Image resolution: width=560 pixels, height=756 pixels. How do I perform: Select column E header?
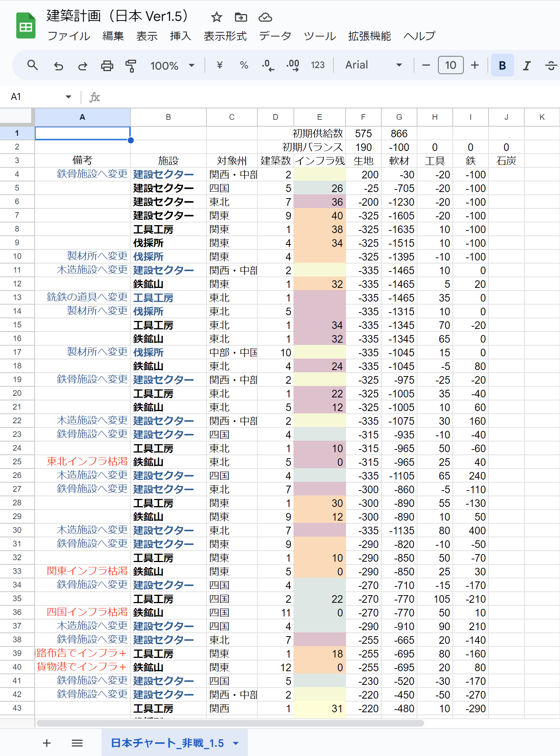[320, 117]
